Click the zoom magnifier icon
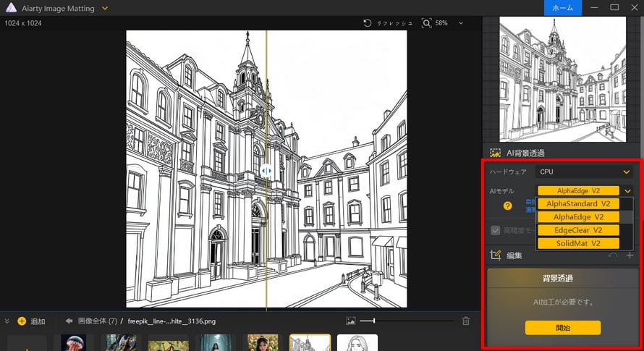 click(x=426, y=23)
